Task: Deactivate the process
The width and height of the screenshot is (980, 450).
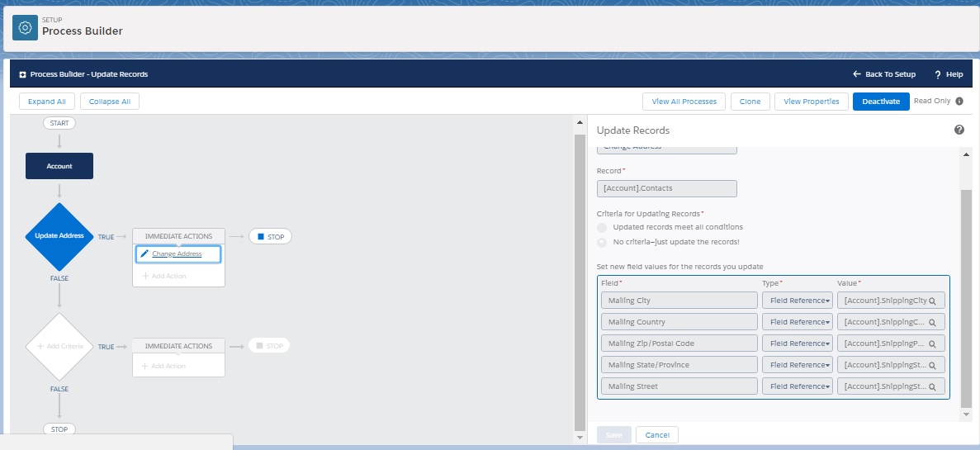Action: 881,102
